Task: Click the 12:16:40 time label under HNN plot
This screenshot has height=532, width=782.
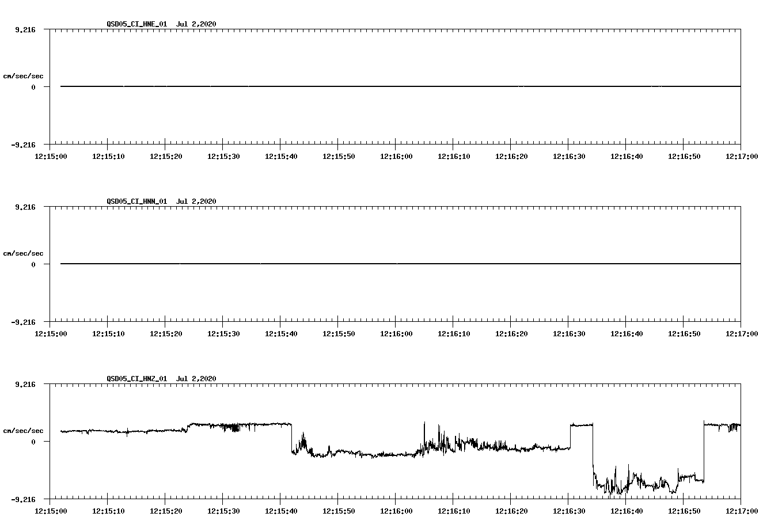Action: click(627, 333)
